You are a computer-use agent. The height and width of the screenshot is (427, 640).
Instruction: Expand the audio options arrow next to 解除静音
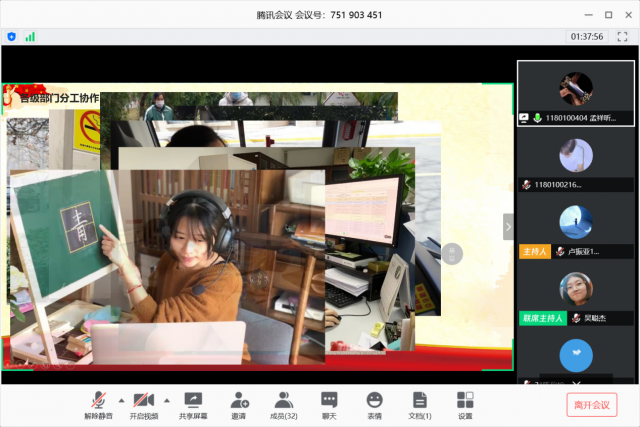click(122, 398)
